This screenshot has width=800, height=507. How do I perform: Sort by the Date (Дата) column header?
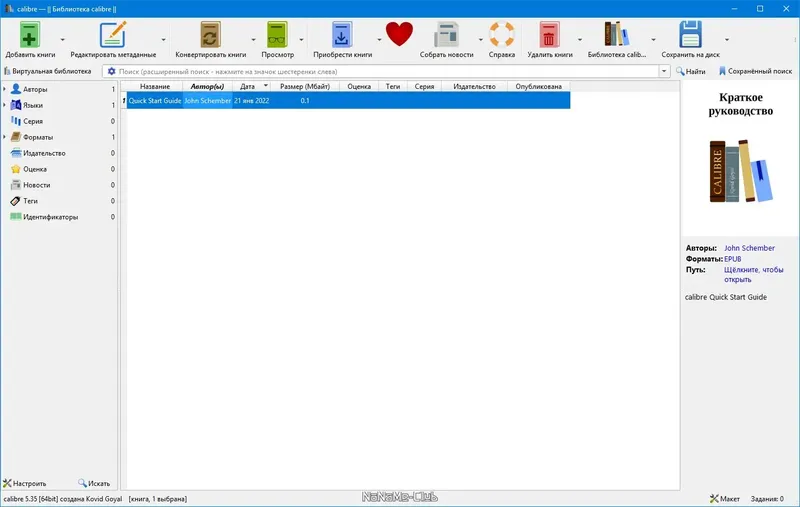point(251,86)
